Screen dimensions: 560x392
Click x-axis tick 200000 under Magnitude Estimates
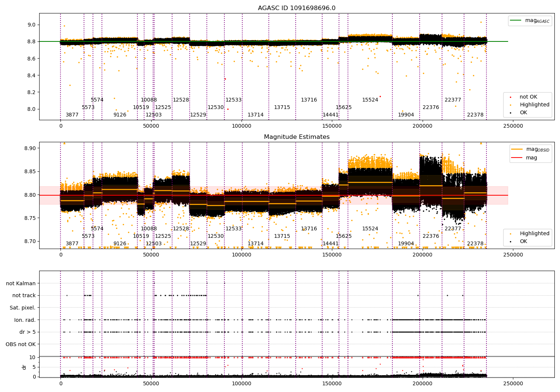click(422, 255)
